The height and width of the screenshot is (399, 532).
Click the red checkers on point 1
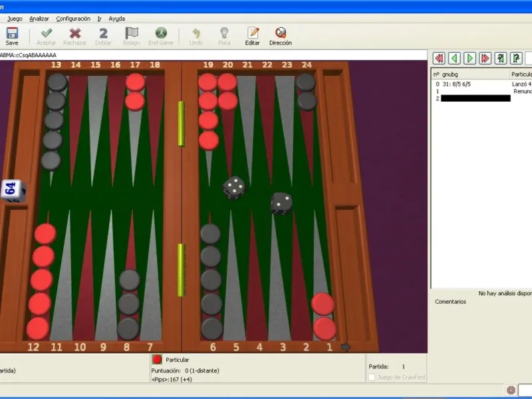click(x=324, y=317)
